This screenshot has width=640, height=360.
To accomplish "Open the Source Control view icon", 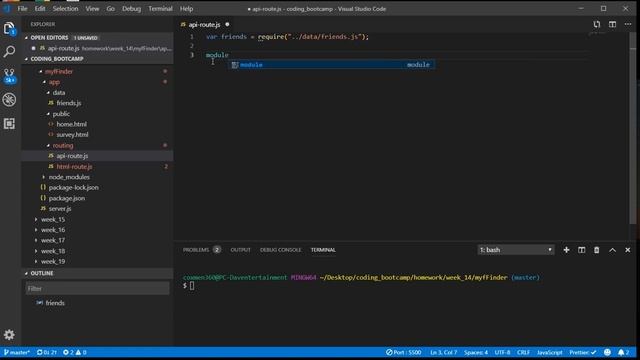I will (x=9, y=76).
